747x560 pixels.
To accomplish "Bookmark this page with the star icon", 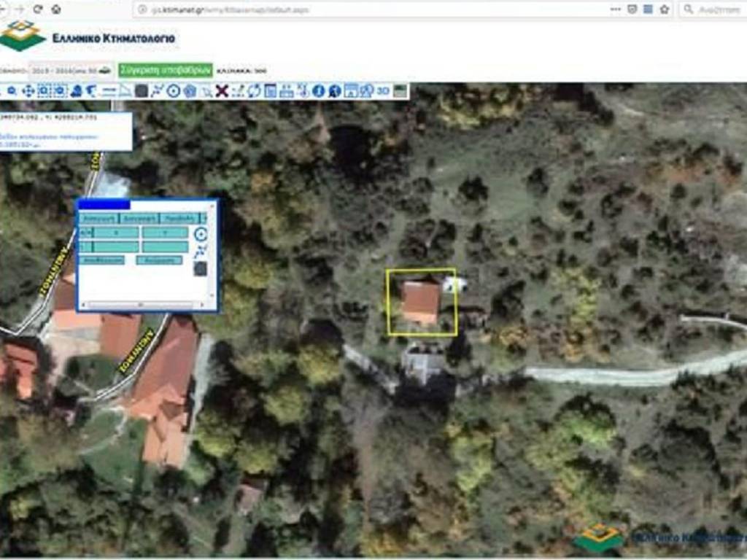I will (x=665, y=9).
